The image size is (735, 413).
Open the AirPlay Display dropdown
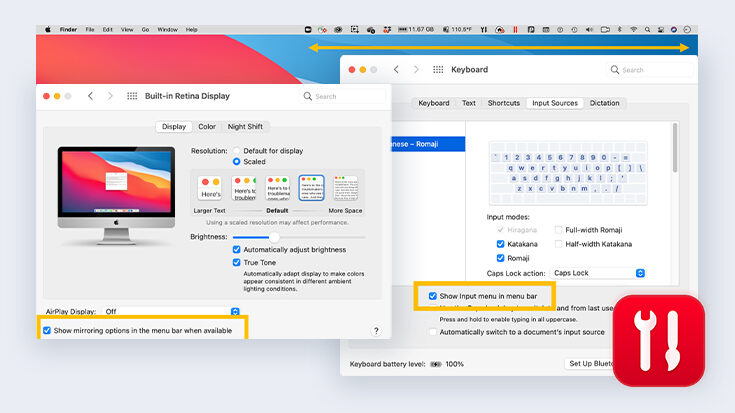pyautogui.click(x=171, y=311)
